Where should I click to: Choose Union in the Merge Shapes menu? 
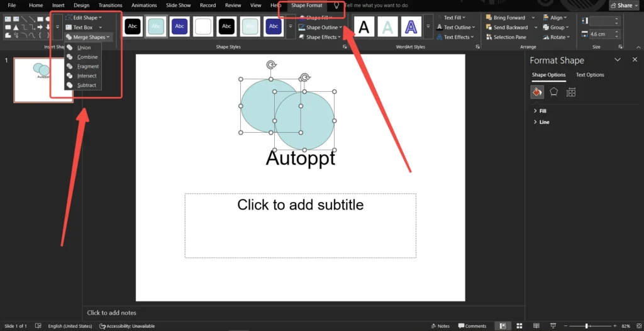click(84, 47)
